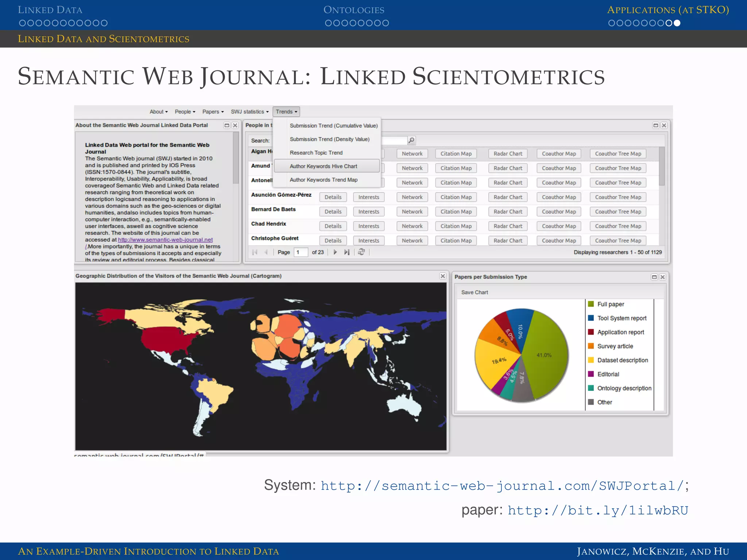Open Radar Chart in Aigan row

(508, 154)
